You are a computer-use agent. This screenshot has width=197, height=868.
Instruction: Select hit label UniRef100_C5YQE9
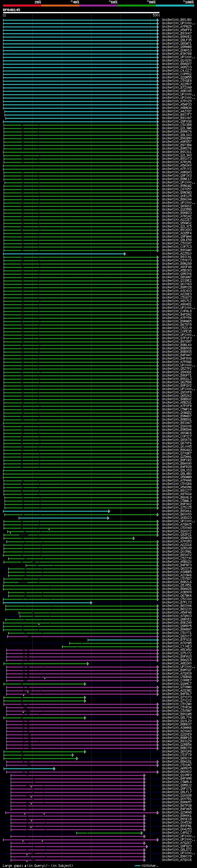[x=177, y=81]
